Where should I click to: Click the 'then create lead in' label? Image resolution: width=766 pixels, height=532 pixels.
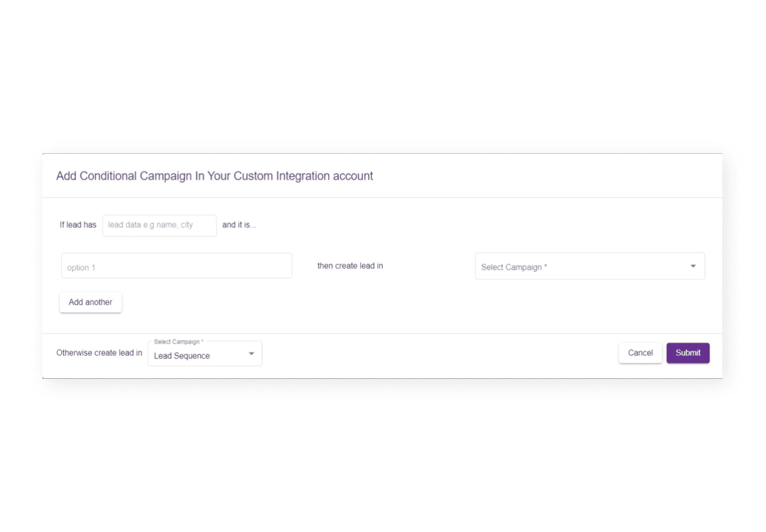tap(350, 266)
